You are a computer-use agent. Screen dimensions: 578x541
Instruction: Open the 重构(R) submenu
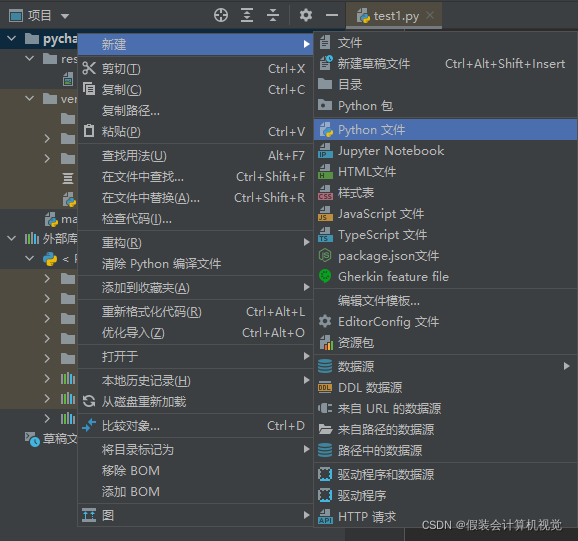[195, 243]
